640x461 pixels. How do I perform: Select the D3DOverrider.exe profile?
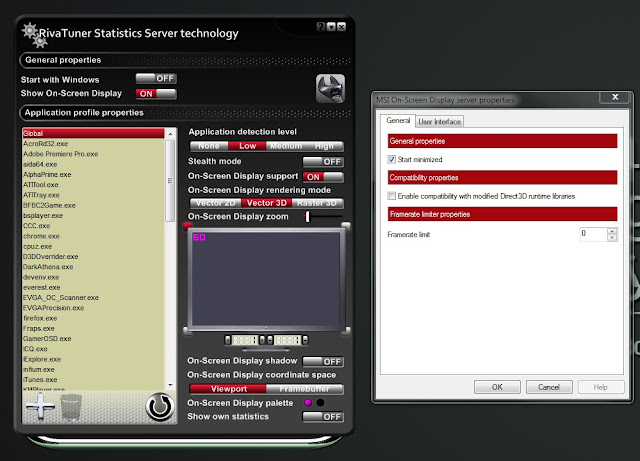(x=93, y=256)
